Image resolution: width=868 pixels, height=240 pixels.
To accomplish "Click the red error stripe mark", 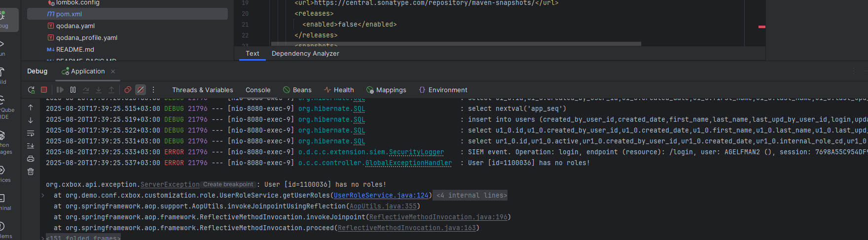I will [761, 27].
